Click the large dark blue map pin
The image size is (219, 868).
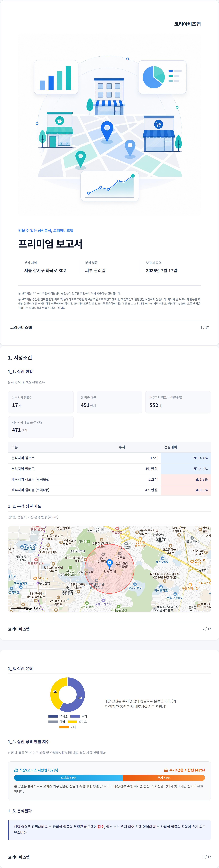coord(107,131)
